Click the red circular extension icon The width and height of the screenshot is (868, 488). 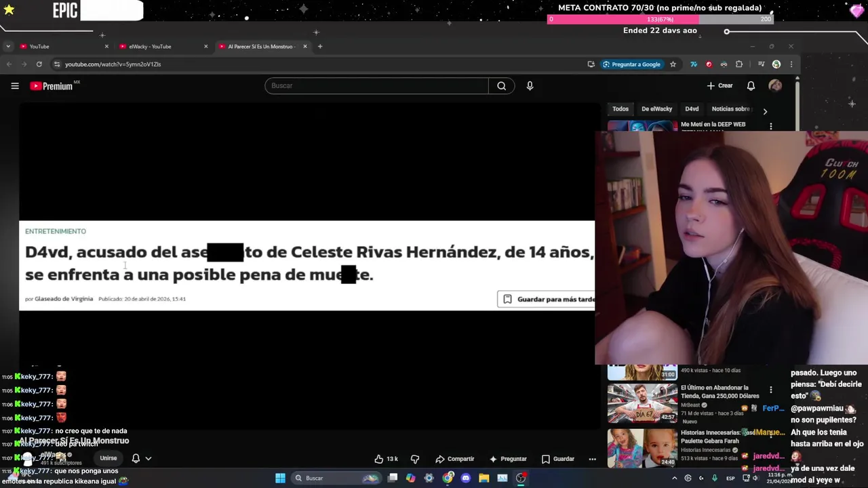[709, 64]
